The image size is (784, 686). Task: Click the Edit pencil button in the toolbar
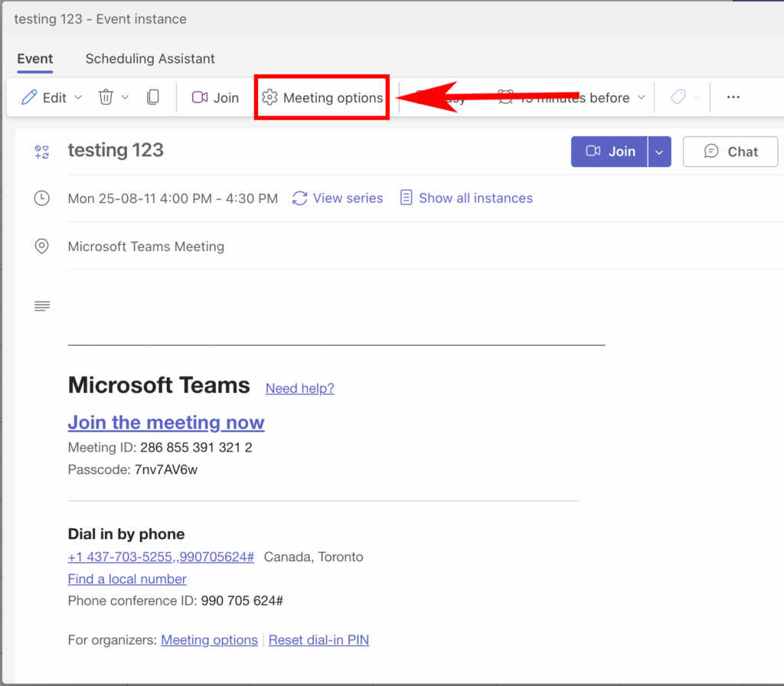(44, 97)
